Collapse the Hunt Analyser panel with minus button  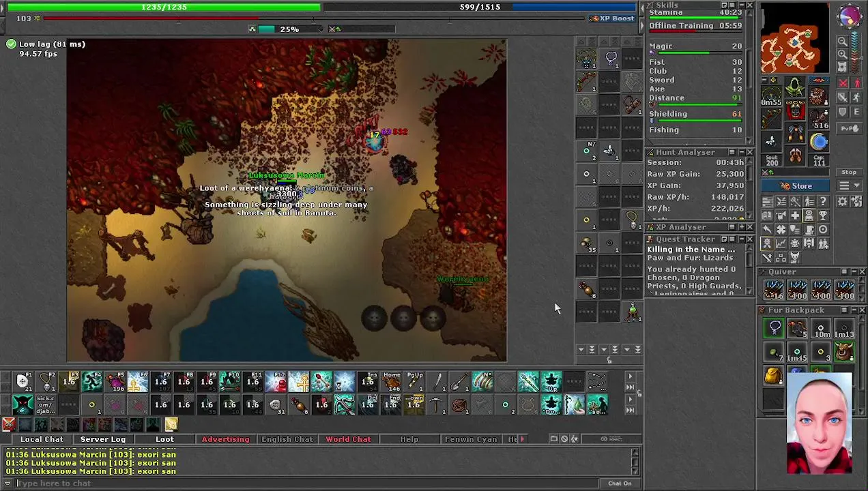pyautogui.click(x=741, y=152)
